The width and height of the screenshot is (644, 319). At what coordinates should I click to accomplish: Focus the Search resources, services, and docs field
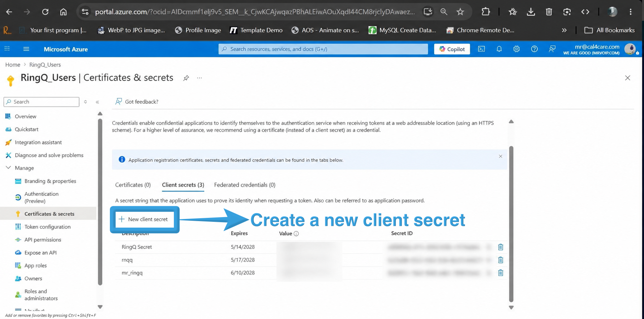pos(323,49)
